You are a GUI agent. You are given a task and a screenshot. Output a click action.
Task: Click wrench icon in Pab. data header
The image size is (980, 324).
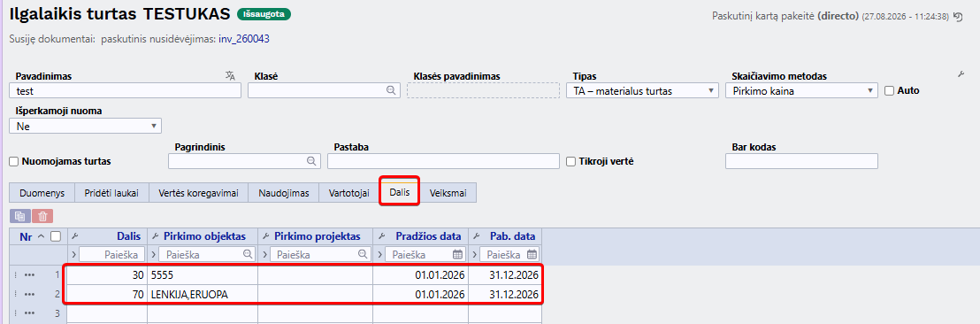pos(476,236)
